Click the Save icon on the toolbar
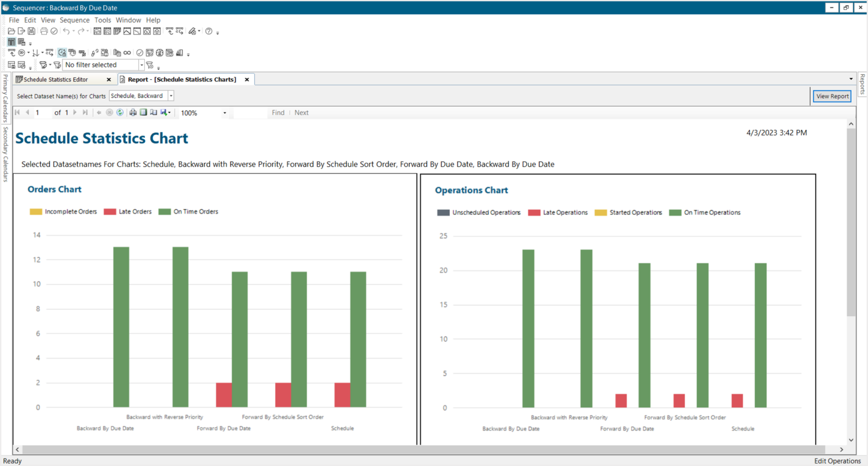The image size is (868, 466). pyautogui.click(x=31, y=31)
